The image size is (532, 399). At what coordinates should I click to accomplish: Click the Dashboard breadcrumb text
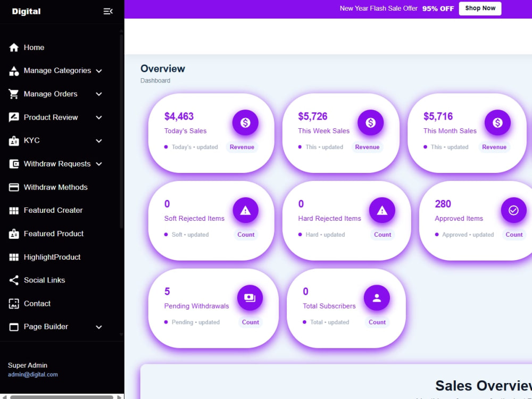pyautogui.click(x=155, y=81)
